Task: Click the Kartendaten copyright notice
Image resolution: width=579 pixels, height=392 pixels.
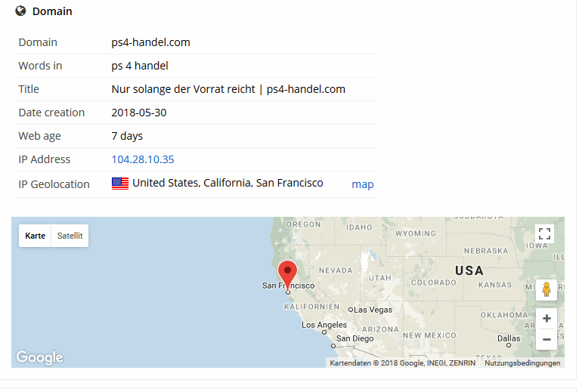Action: pyautogui.click(x=402, y=363)
